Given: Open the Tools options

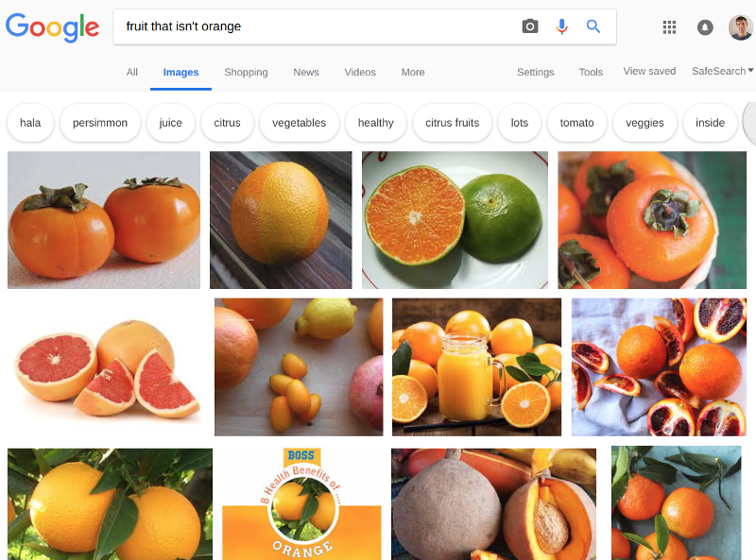Looking at the screenshot, I should point(591,73).
